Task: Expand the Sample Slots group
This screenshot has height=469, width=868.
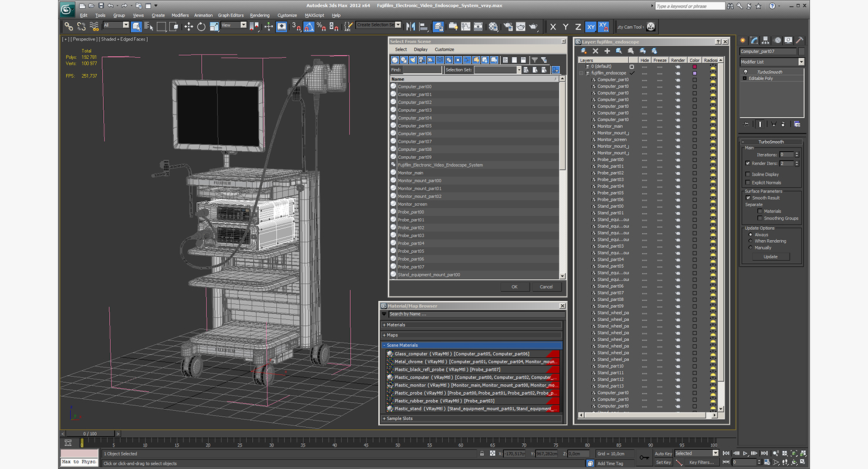Action: [x=472, y=419]
